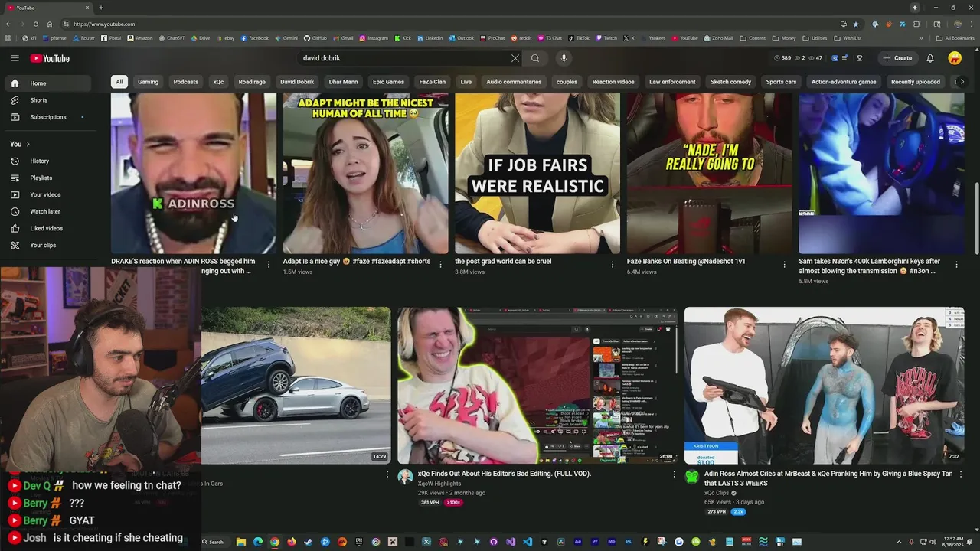980x551 pixels.
Task: Open the GitHub bookmark
Action: [315, 38]
